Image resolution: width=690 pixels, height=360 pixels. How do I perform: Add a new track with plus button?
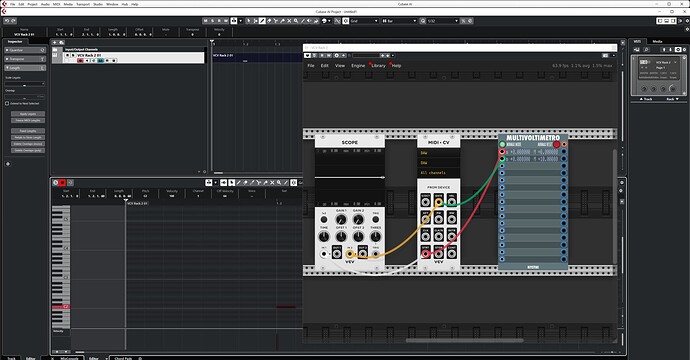[55, 42]
